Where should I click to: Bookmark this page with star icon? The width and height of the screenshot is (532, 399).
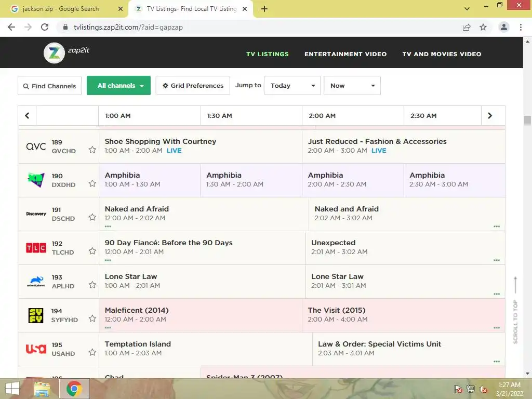point(483,27)
